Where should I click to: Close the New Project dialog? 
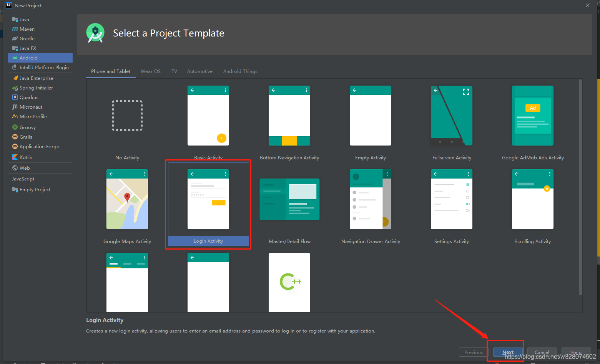coord(588,5)
